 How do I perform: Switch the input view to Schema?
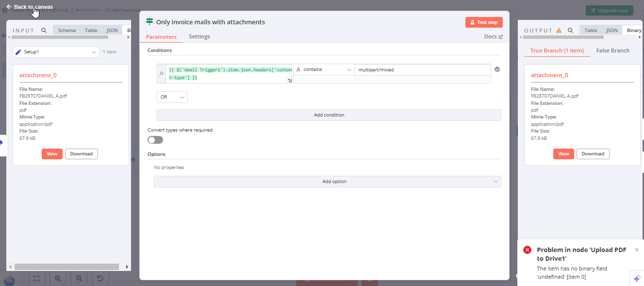[x=67, y=30]
